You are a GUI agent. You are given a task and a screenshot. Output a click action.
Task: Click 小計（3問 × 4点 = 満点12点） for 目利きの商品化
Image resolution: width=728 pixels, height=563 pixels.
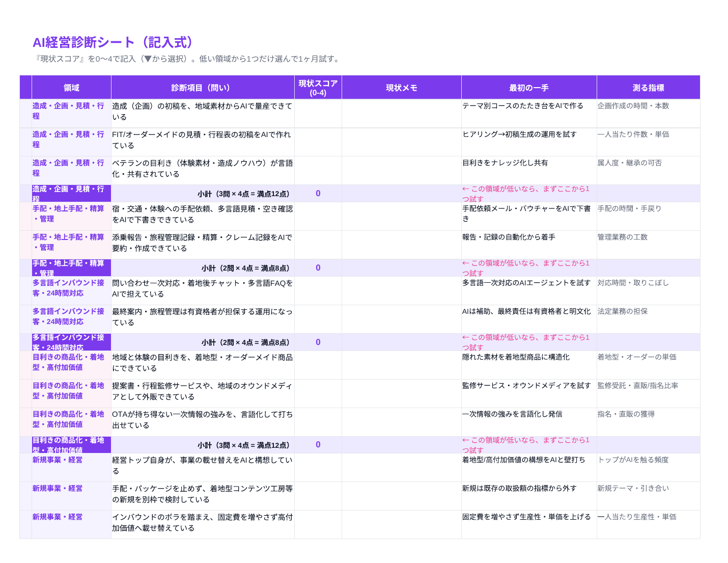[x=245, y=445]
